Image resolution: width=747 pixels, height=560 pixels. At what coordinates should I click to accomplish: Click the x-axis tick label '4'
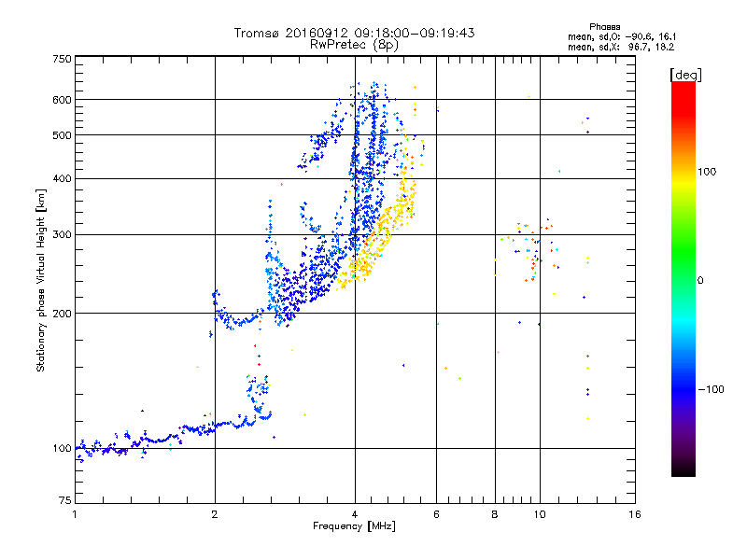pos(355,514)
